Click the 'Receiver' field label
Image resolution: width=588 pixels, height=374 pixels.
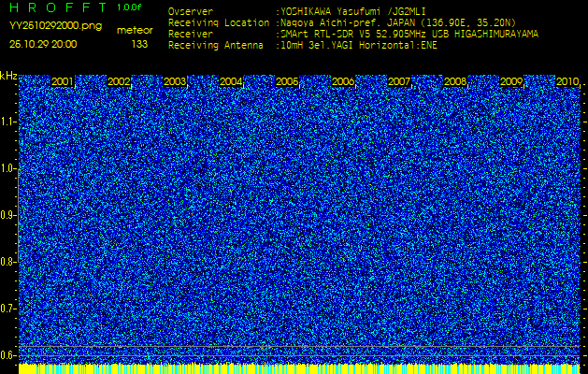pos(191,35)
